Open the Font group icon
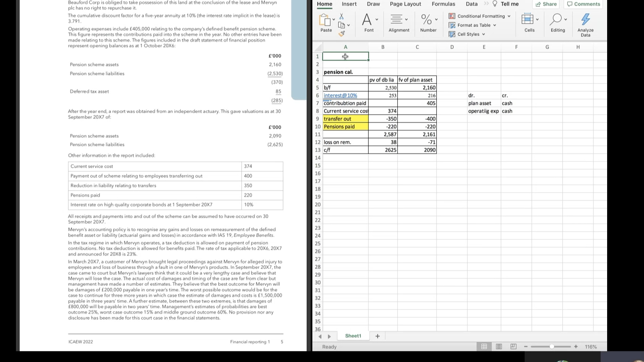The width and height of the screenshot is (644, 362). tap(366, 19)
